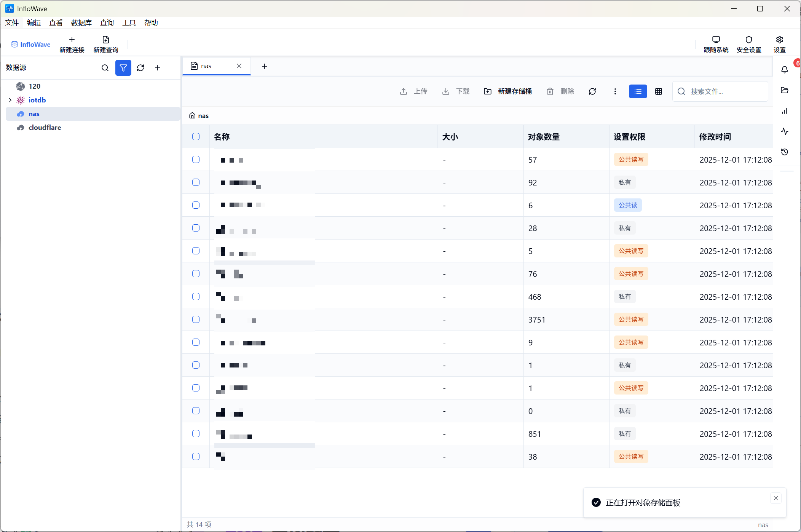Click 私有 tag in the 92-object row
The height and width of the screenshot is (532, 801).
pos(625,182)
